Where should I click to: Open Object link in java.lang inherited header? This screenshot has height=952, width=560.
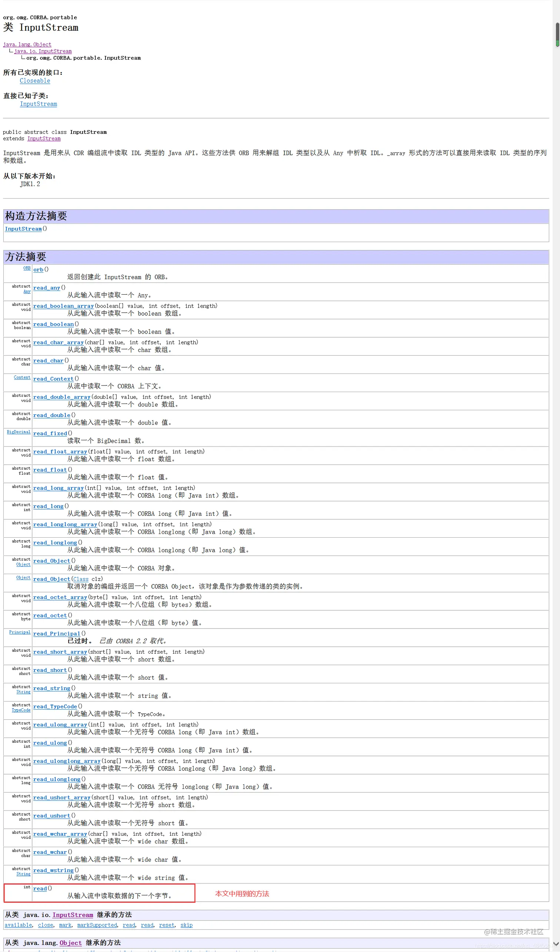[x=71, y=943]
